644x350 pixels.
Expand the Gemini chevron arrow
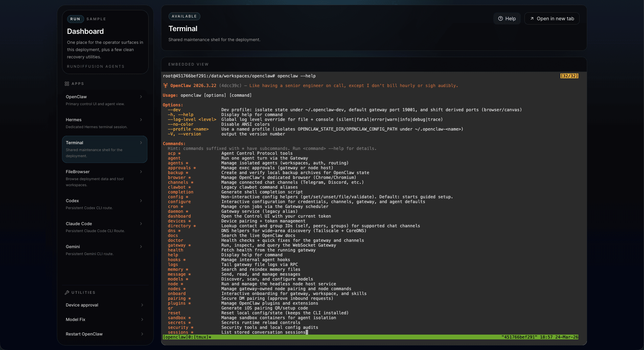(x=141, y=247)
